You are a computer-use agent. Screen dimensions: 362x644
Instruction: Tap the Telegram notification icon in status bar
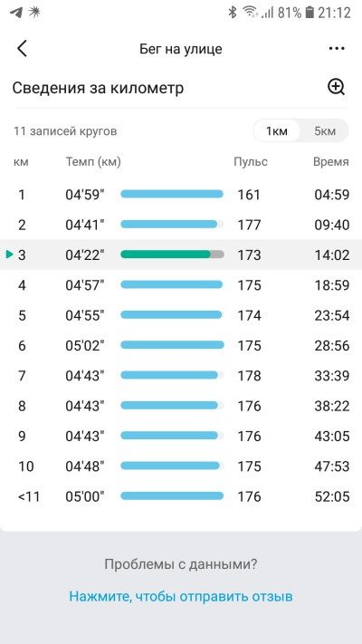coord(16,13)
